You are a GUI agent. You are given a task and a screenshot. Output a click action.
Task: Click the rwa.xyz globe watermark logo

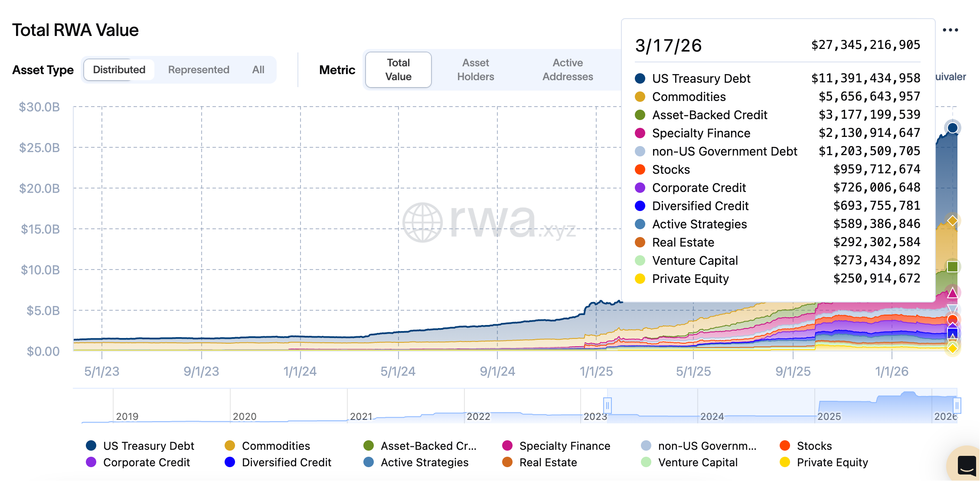click(x=422, y=222)
